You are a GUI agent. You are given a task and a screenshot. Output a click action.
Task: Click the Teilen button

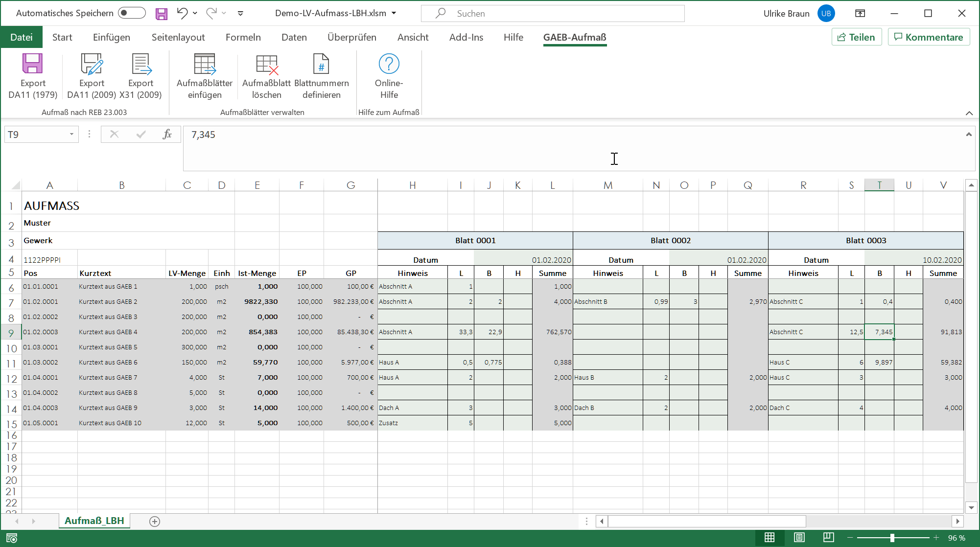(856, 37)
